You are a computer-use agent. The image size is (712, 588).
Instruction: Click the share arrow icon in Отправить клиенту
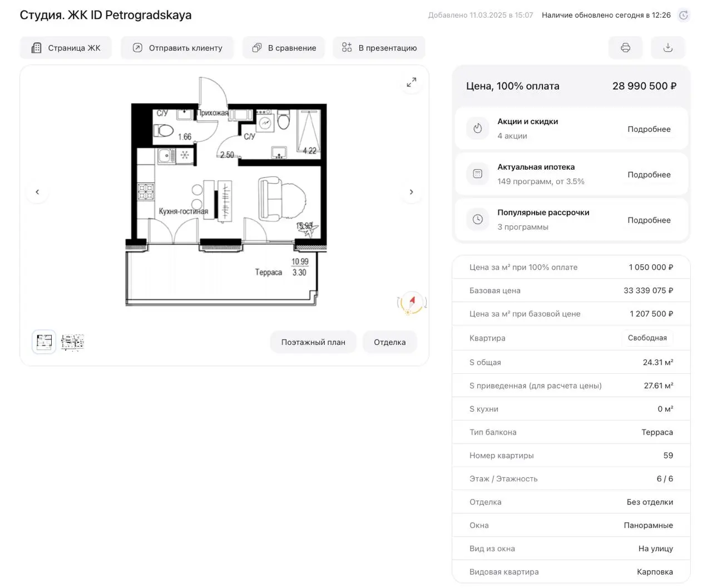[137, 48]
